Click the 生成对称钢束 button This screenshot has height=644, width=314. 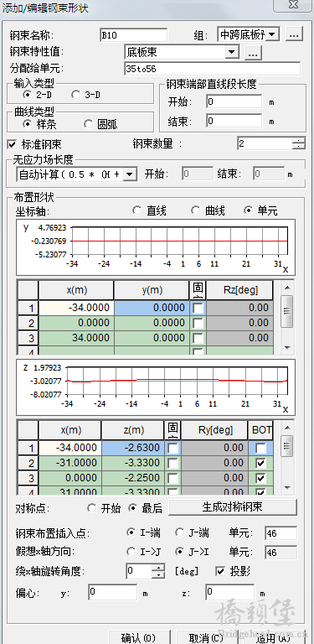(x=233, y=507)
